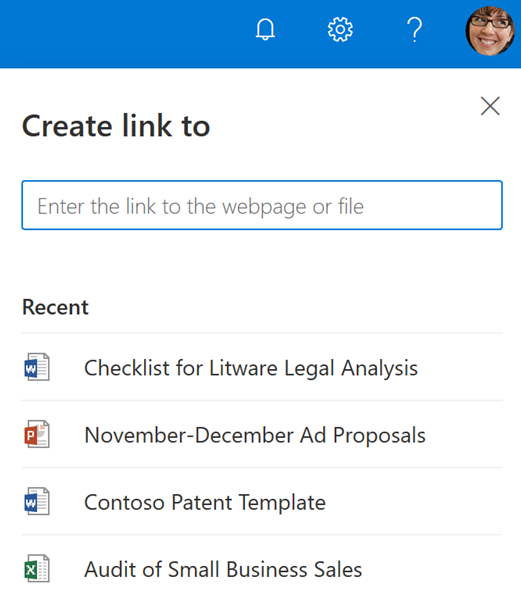Open the settings gear menu

(x=340, y=29)
